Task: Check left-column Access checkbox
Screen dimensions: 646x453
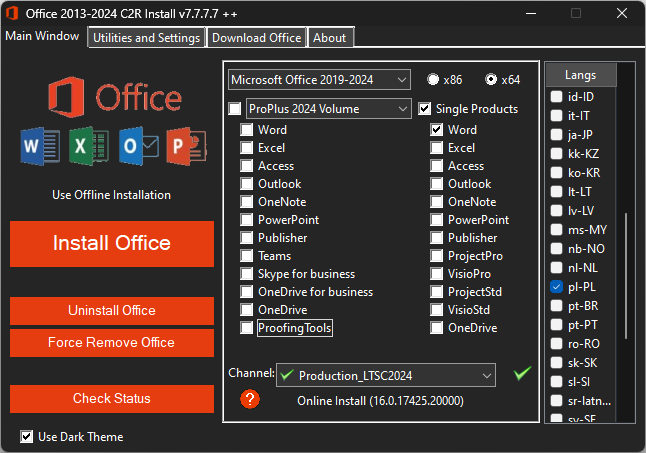Action: [x=246, y=166]
